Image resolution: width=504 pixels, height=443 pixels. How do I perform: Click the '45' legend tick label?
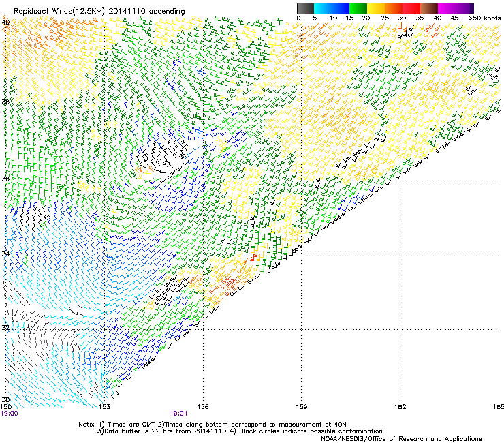[454, 18]
